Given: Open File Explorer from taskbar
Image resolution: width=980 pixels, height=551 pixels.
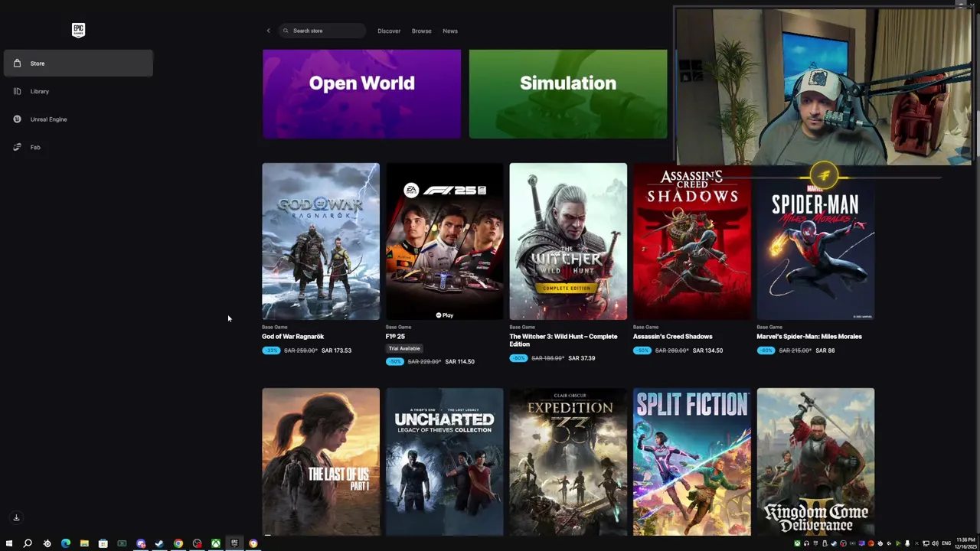Looking at the screenshot, I should (84, 543).
